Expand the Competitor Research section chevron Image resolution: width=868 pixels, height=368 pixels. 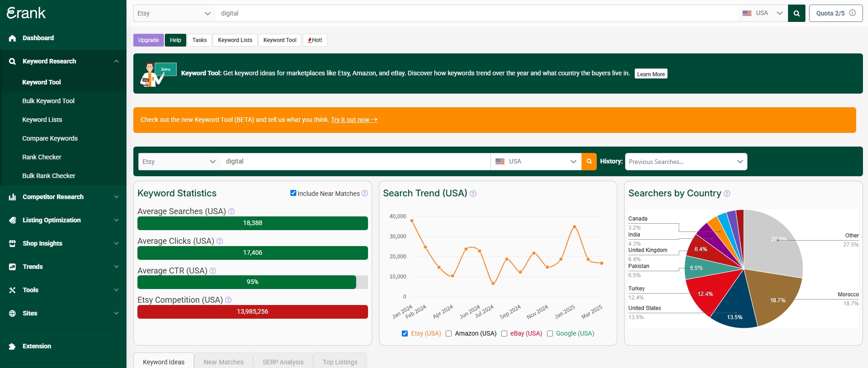tap(116, 197)
